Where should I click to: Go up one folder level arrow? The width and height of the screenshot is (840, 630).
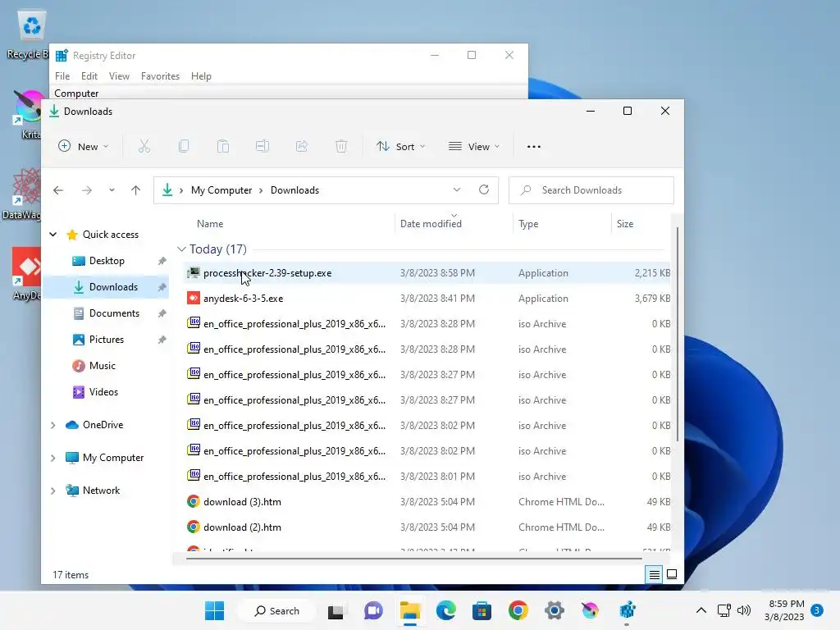click(135, 190)
